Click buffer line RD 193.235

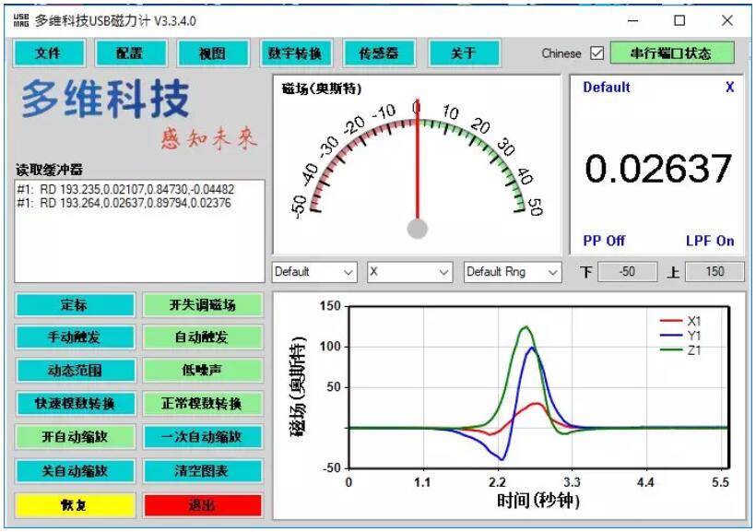[125, 190]
